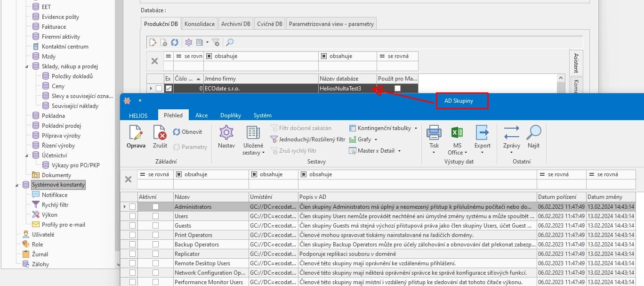The image size is (644, 286).
Task: Switch to the Doplňky ribbon tab
Action: (x=231, y=115)
